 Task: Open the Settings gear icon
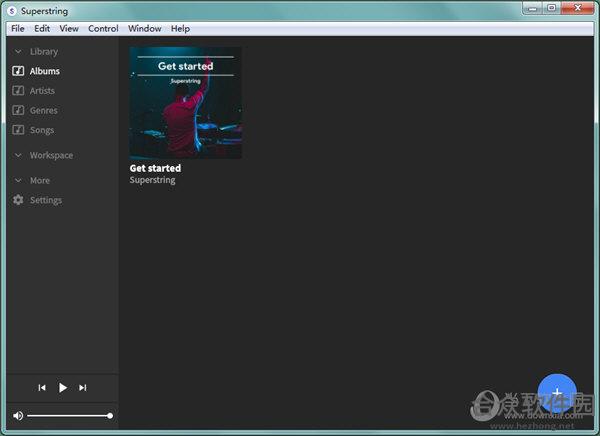click(x=18, y=200)
